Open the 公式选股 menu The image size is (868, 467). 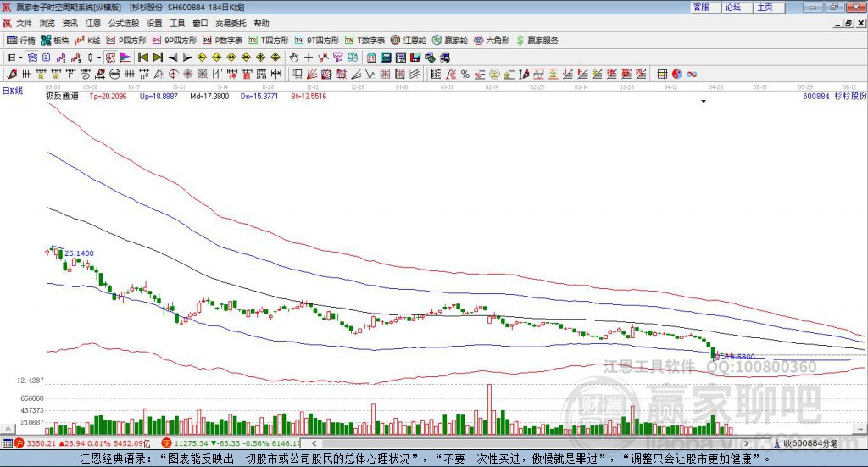click(123, 24)
